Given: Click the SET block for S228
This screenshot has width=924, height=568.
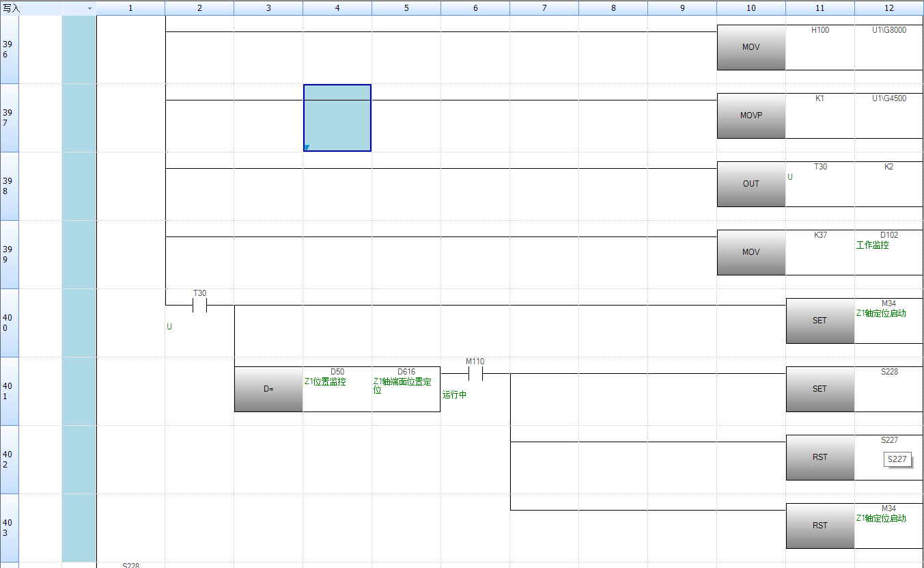Looking at the screenshot, I should 820,389.
